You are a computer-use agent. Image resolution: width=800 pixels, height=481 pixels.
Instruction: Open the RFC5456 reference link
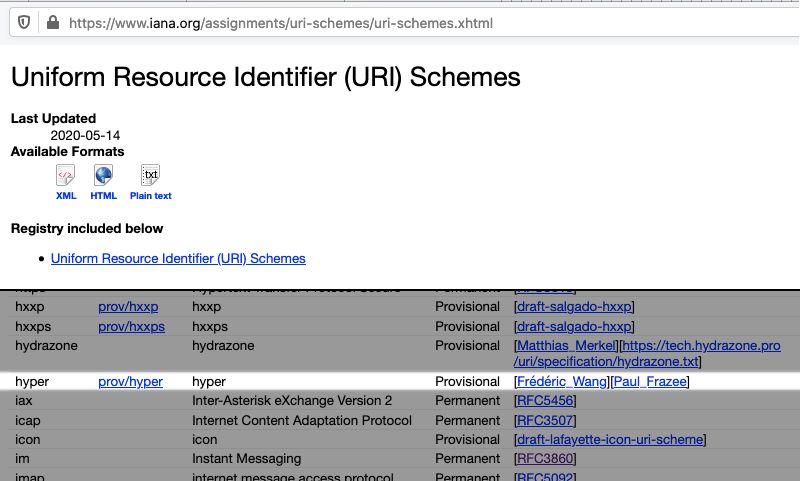pos(546,401)
